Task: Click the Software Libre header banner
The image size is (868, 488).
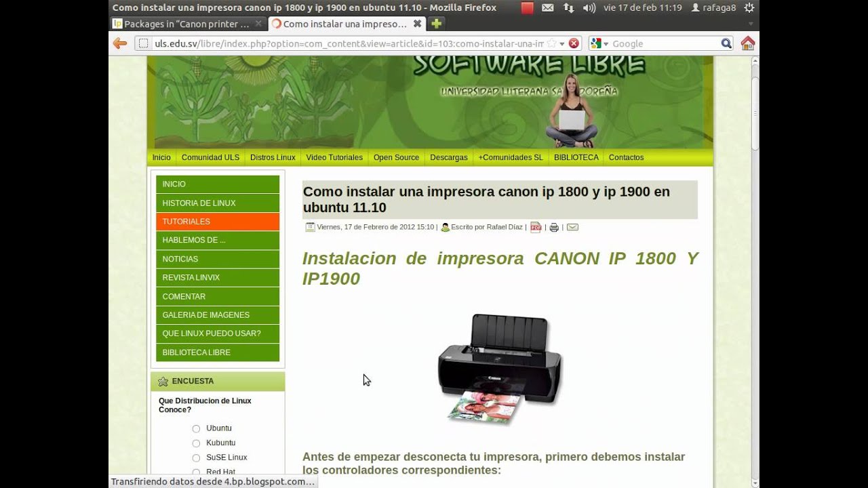Action: point(430,102)
